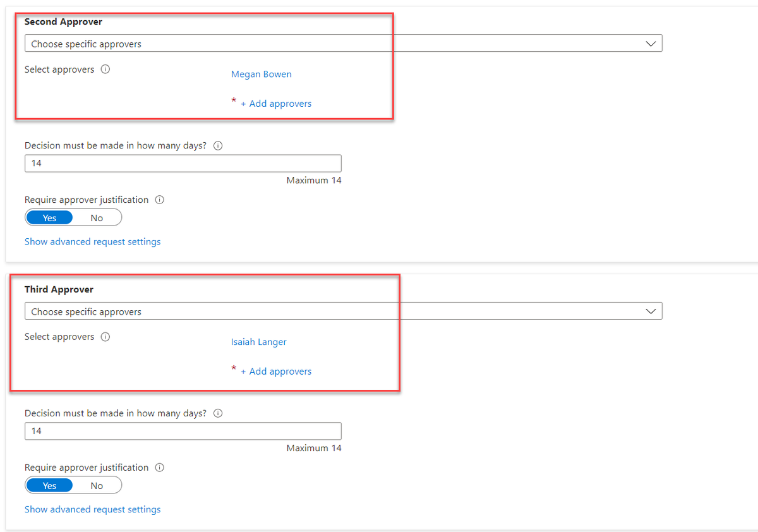758x532 pixels.
Task: Set Second Approver justification toggle to No
Action: [97, 217]
